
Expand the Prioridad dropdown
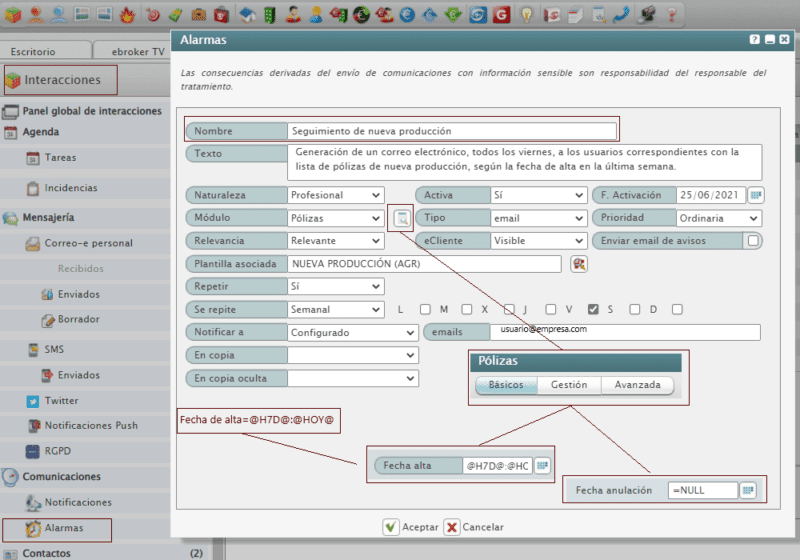tap(718, 218)
